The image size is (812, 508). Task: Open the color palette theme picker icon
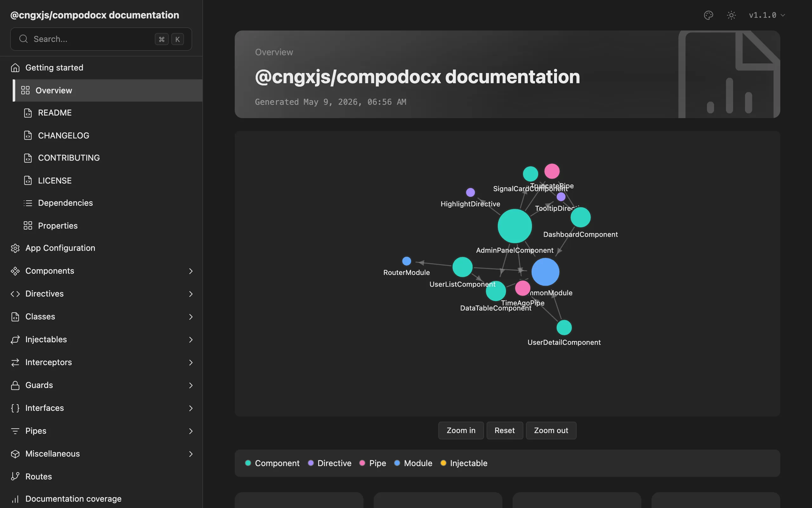[708, 15]
